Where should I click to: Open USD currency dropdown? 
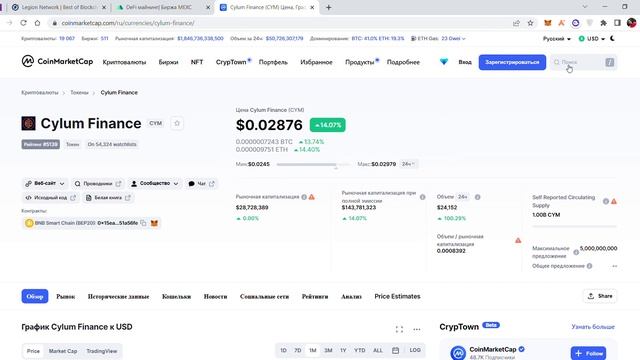point(591,38)
